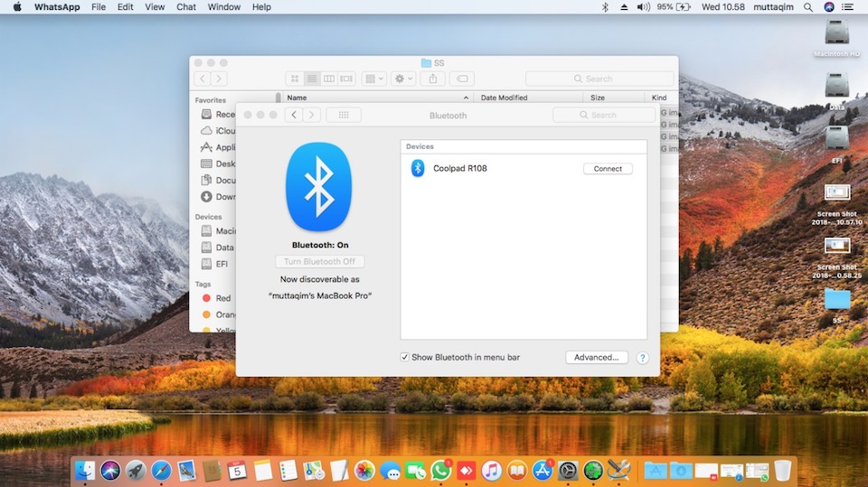This screenshot has width=868, height=487.
Task: Open the Trash in the Dock
Action: [782, 471]
